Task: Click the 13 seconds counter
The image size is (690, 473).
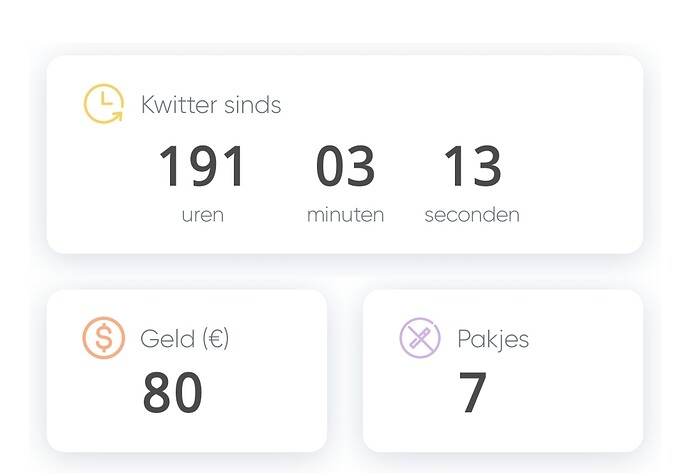Action: [x=473, y=166]
